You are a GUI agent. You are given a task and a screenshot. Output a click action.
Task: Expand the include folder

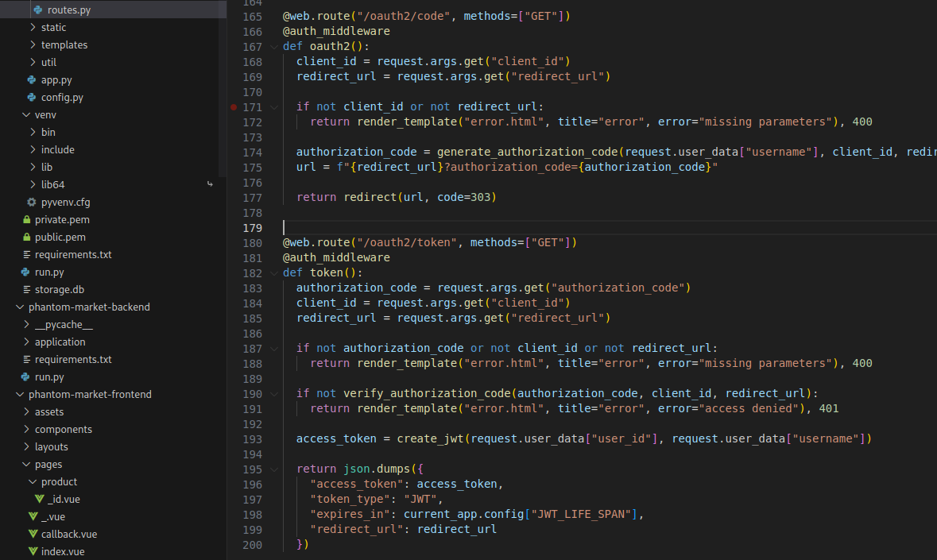point(33,150)
